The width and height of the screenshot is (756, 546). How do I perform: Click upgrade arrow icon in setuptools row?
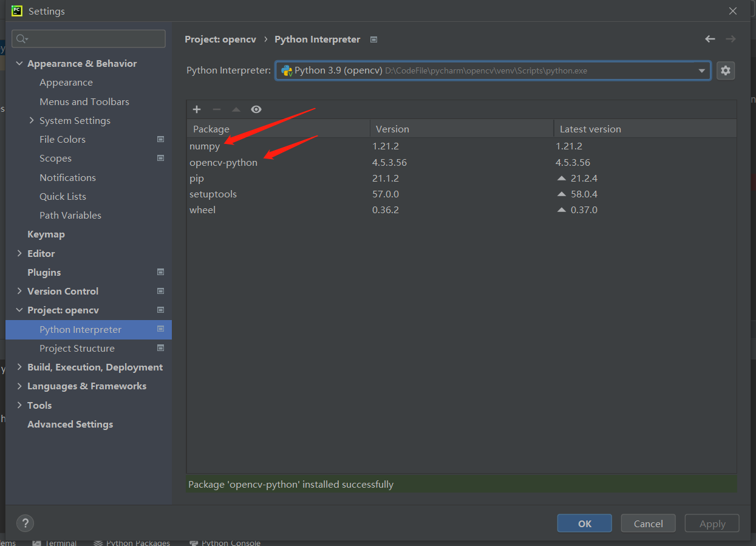coord(562,194)
